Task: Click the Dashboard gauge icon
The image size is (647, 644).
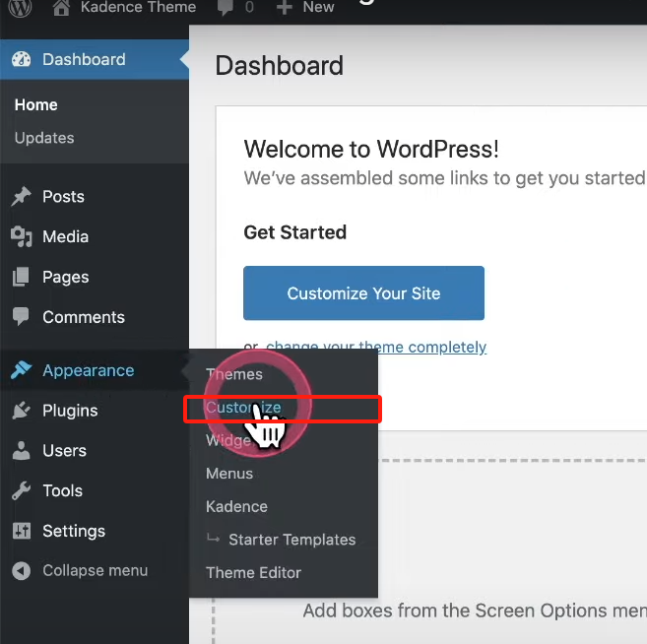Action: click(x=21, y=59)
